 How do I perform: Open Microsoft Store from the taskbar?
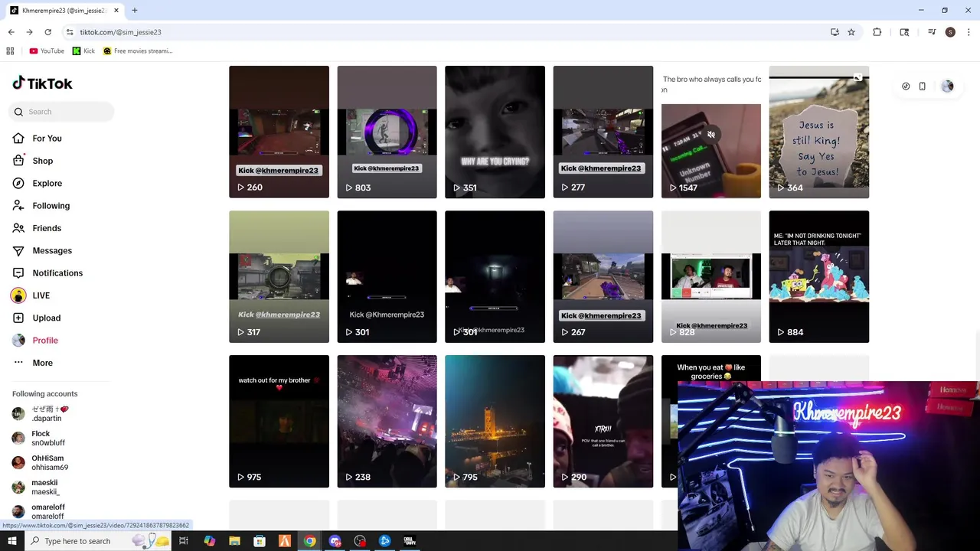pos(260,541)
